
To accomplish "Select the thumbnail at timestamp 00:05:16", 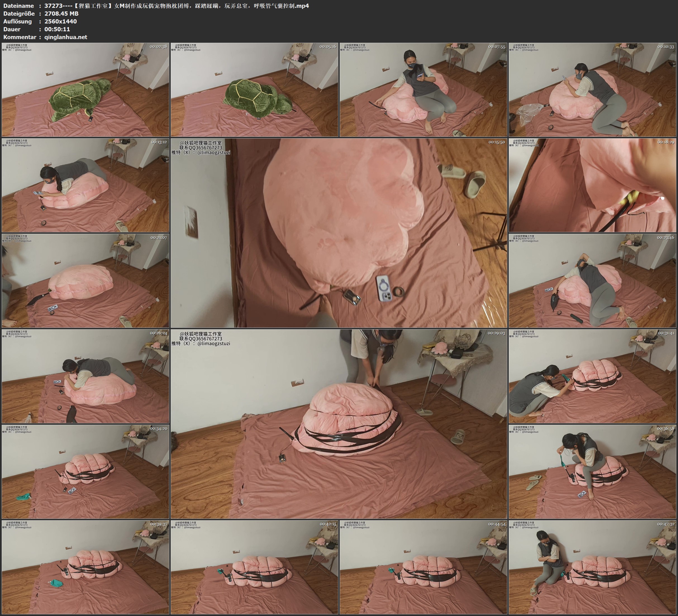I will pos(254,89).
